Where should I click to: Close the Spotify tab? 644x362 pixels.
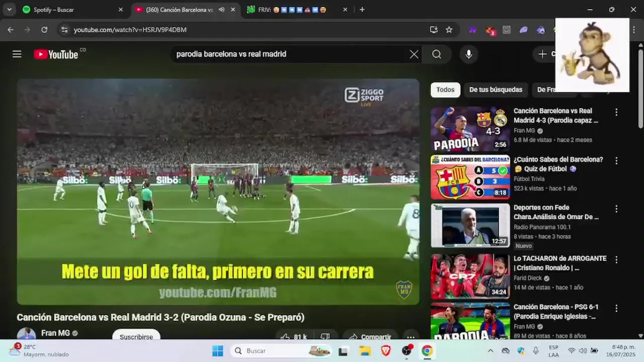coord(121,10)
